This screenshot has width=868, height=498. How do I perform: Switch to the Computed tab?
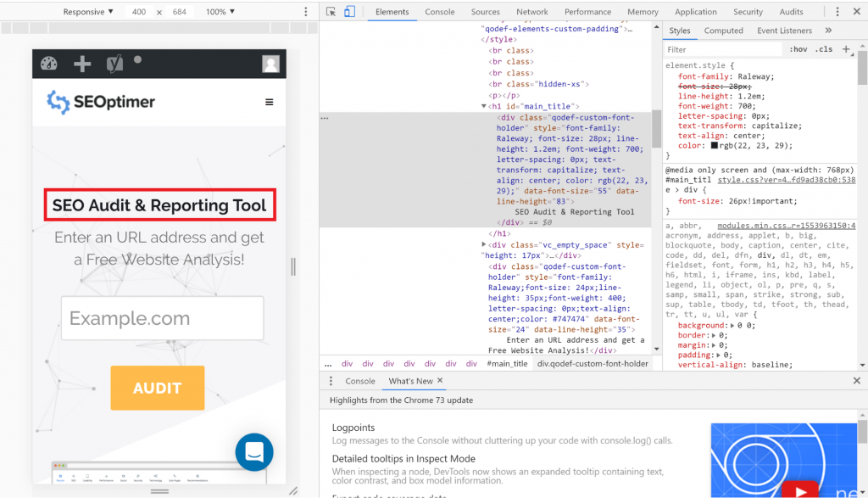point(723,30)
